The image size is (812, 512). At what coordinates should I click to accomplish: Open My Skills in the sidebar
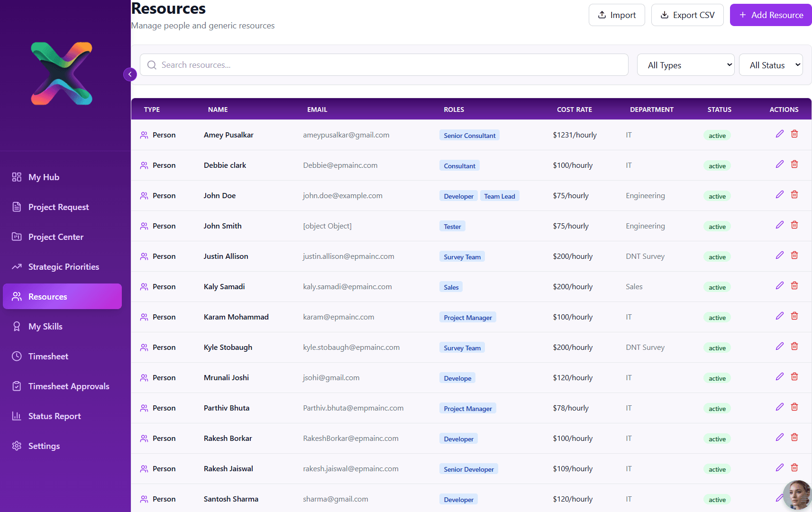(x=62, y=327)
